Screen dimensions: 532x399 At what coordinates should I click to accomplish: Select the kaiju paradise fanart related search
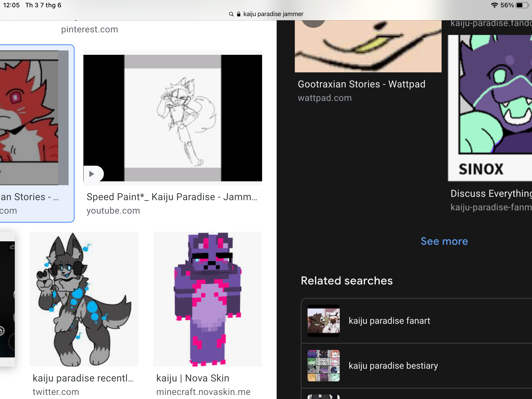(x=389, y=321)
